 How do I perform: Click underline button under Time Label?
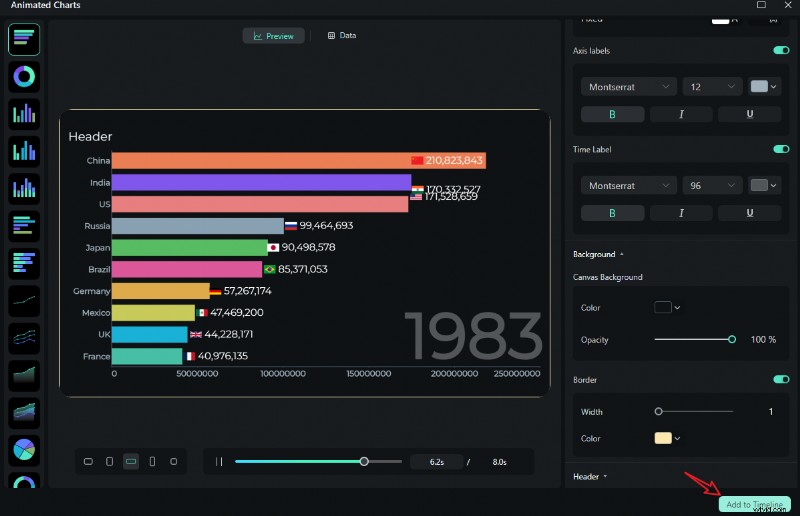tap(749, 213)
